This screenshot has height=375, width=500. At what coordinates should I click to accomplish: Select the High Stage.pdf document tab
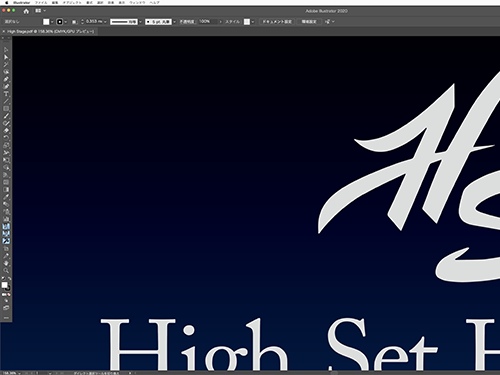[50, 31]
